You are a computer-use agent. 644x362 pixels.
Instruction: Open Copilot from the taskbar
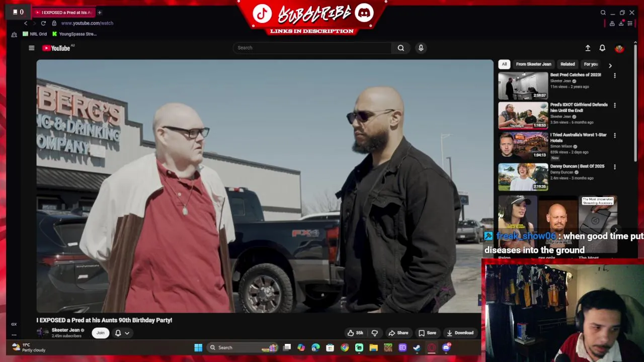point(301,347)
